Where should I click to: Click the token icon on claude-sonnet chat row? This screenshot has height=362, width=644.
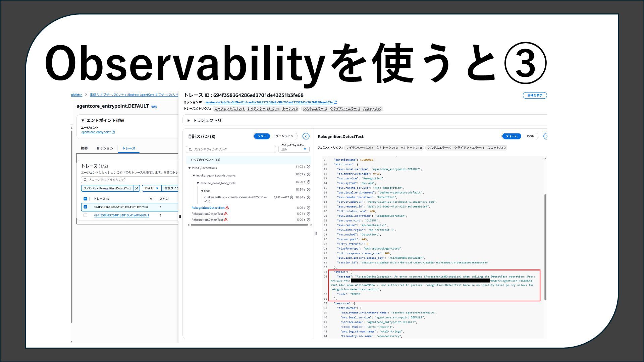coord(291,197)
